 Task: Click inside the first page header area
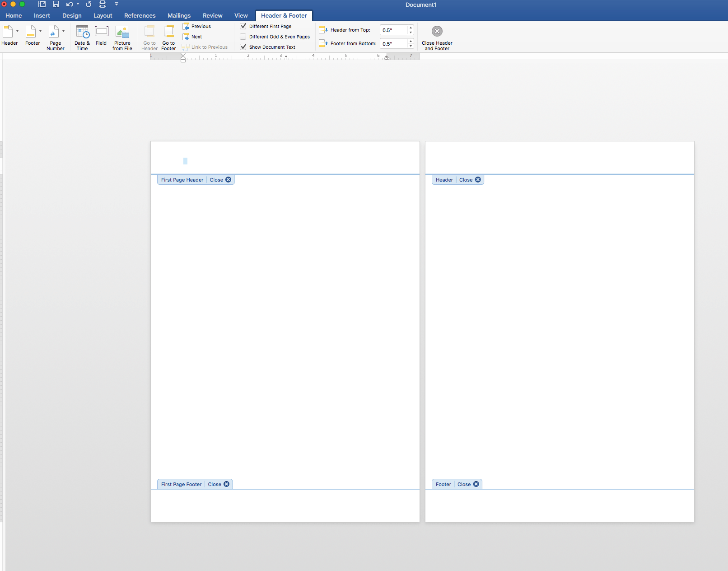285,158
